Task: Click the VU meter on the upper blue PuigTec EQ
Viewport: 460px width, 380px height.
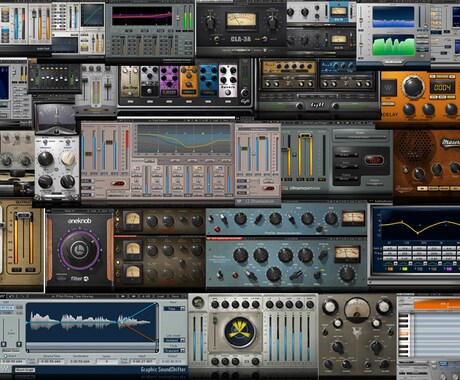Action: coord(353,218)
